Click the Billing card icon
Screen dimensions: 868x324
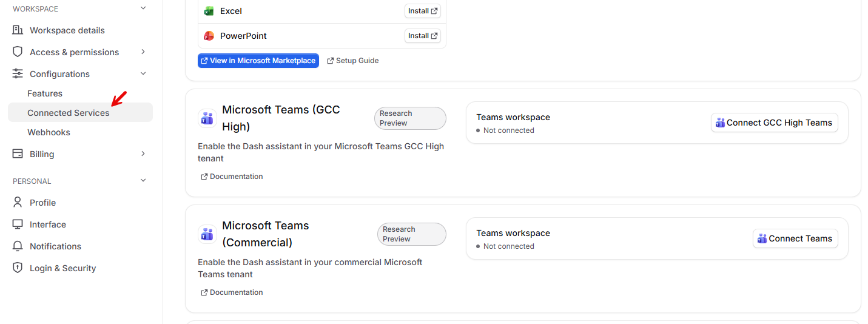(18, 154)
